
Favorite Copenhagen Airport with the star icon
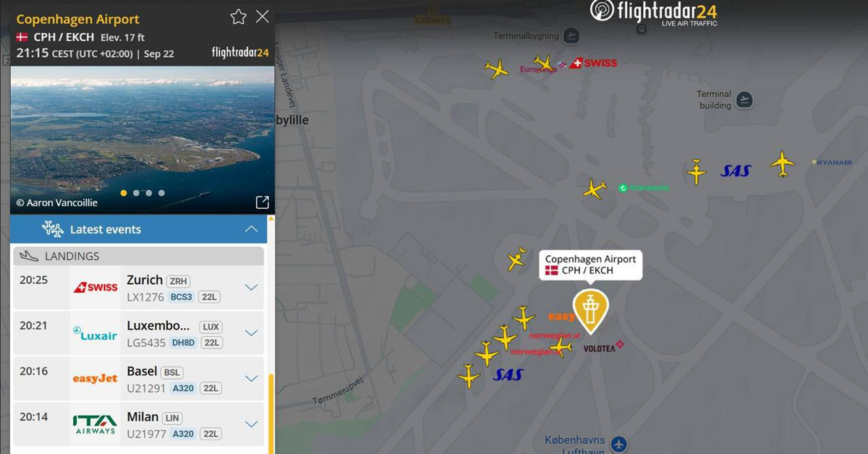click(x=238, y=17)
